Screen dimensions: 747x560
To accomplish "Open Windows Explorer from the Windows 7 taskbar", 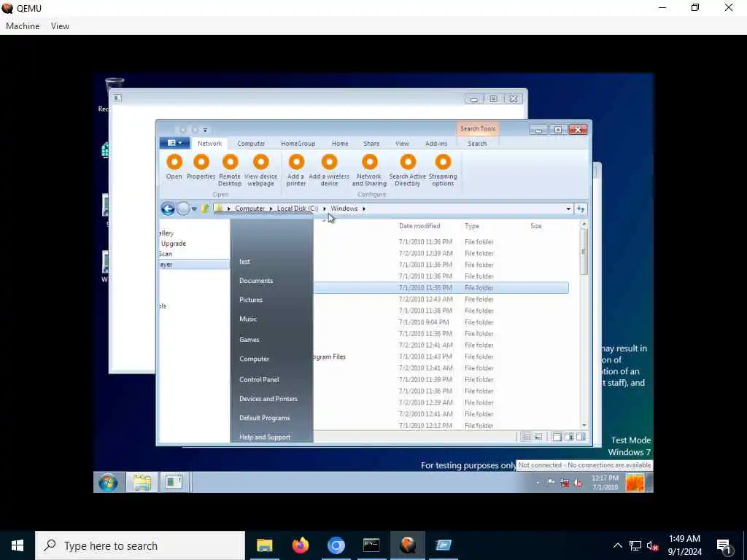I will coord(142,483).
